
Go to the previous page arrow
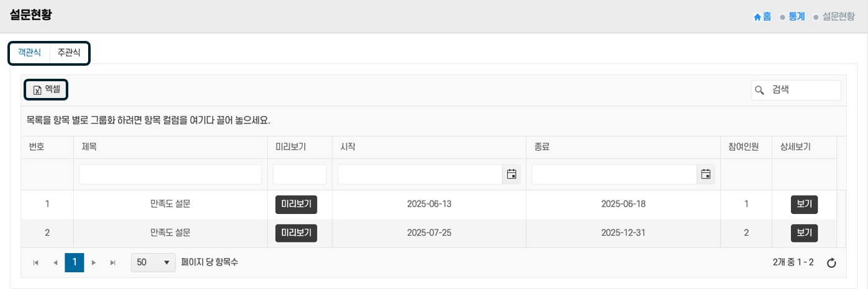55,263
